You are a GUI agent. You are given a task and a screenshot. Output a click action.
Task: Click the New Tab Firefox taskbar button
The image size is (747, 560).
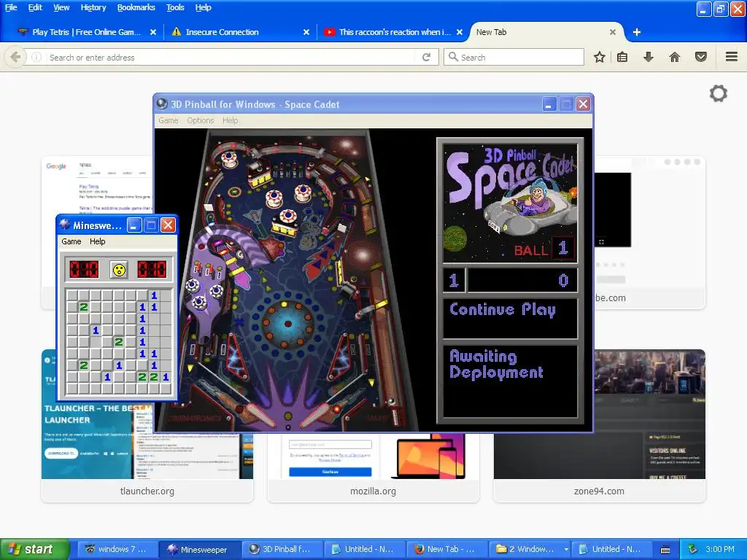coord(447,550)
